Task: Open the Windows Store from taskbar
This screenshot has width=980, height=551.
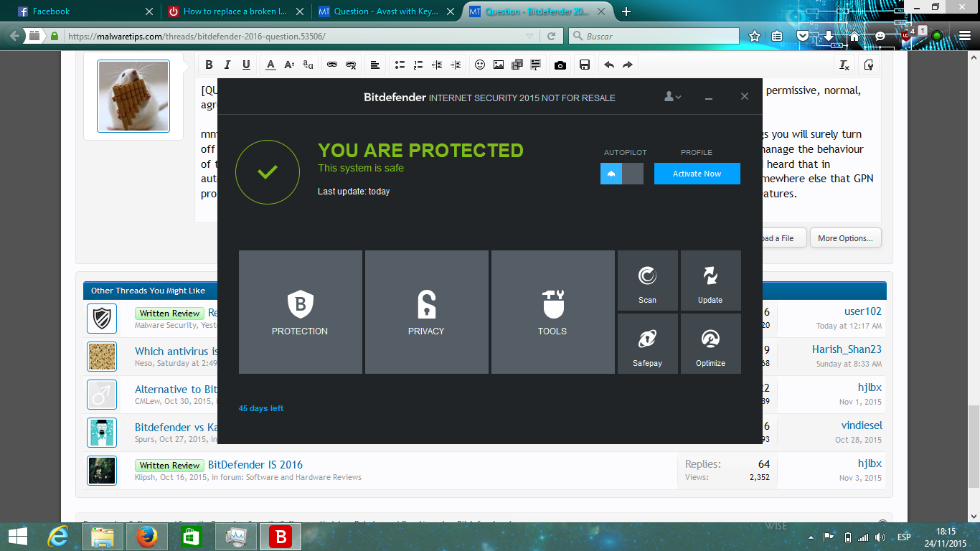Action: pyautogui.click(x=192, y=536)
